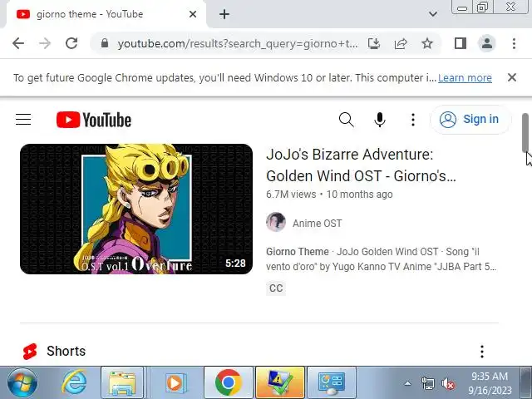
Task: Open a new tab with the plus button
Action: (x=224, y=14)
